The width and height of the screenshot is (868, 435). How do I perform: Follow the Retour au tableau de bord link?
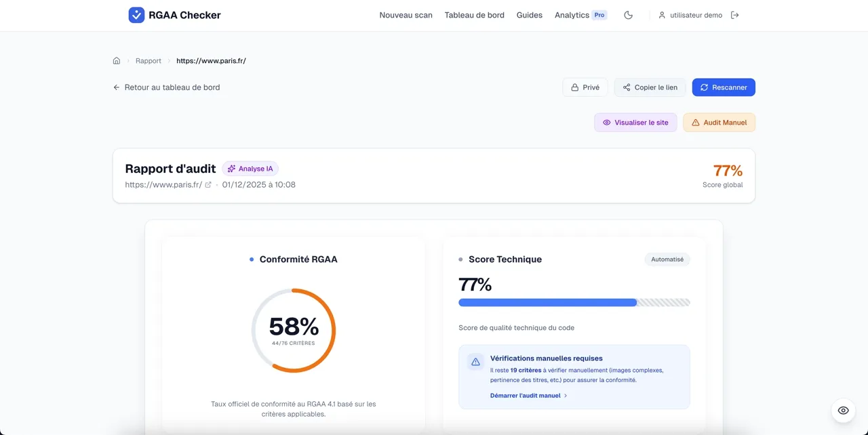(x=165, y=87)
